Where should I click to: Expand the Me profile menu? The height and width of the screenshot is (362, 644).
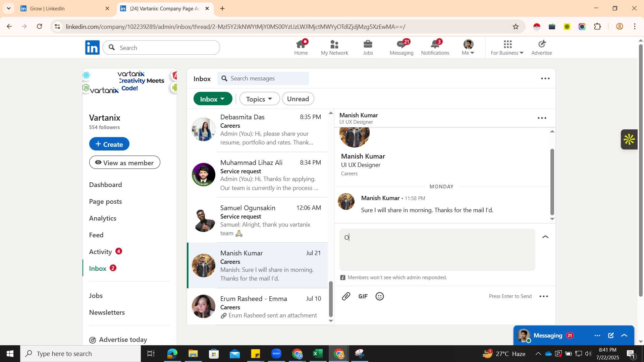click(x=468, y=47)
